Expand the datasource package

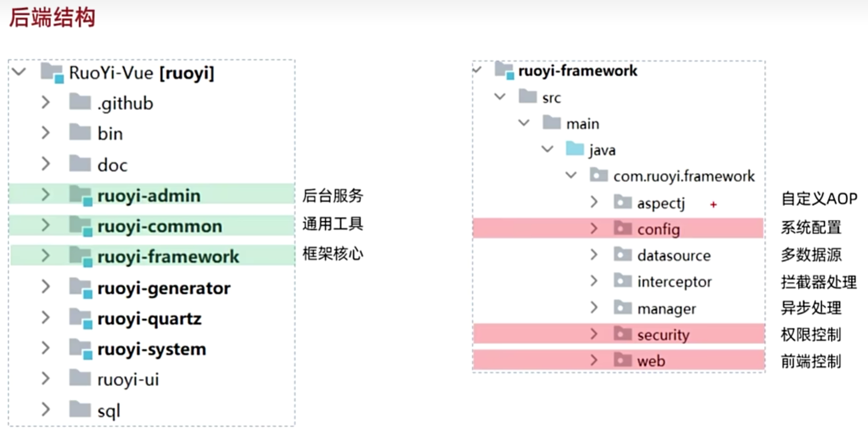click(593, 255)
